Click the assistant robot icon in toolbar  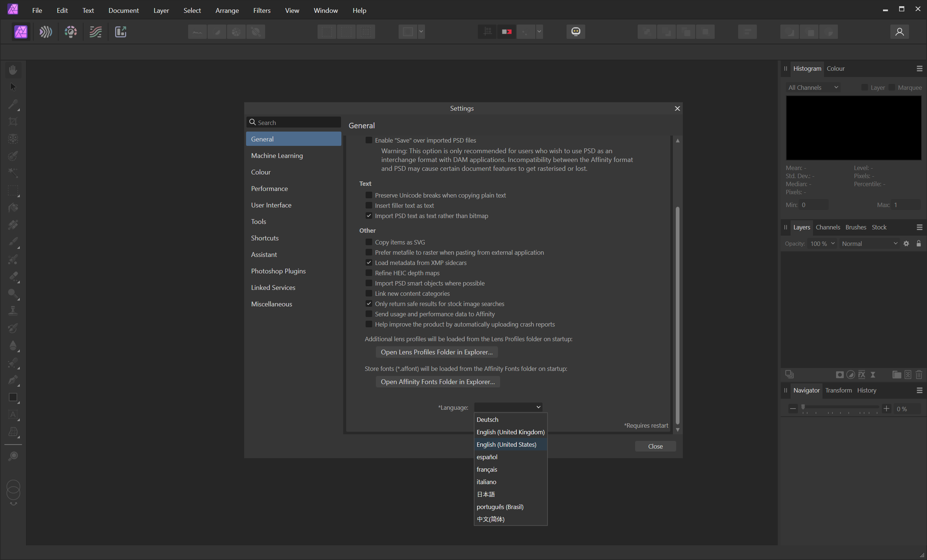click(x=575, y=32)
